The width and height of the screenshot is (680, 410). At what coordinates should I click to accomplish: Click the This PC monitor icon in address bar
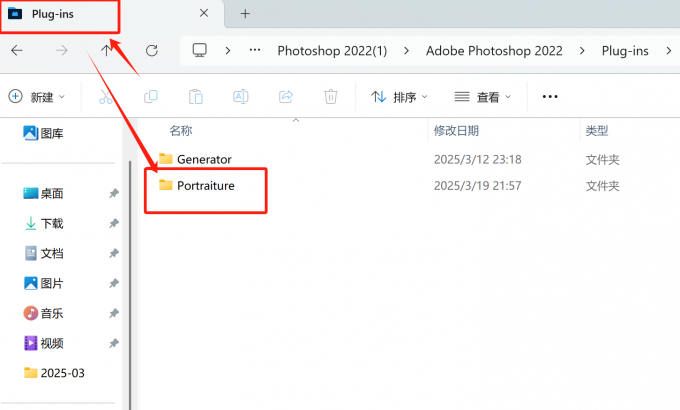point(199,50)
